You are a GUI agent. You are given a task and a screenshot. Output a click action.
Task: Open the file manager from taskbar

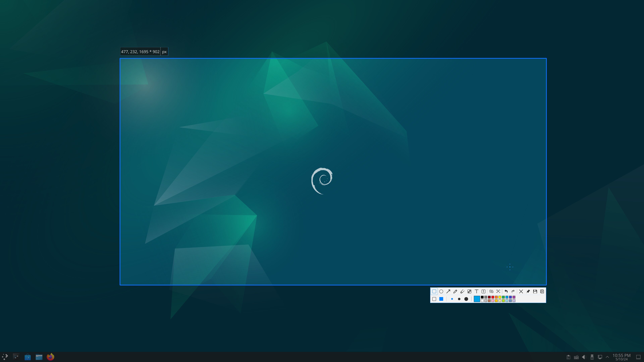[39, 357]
